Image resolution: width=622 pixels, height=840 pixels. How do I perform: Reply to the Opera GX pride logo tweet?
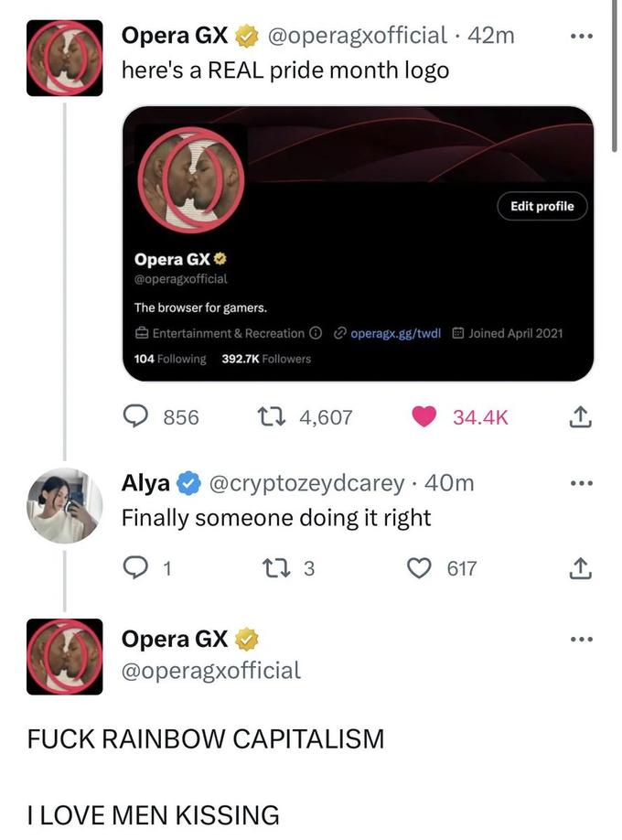pyautogui.click(x=138, y=417)
